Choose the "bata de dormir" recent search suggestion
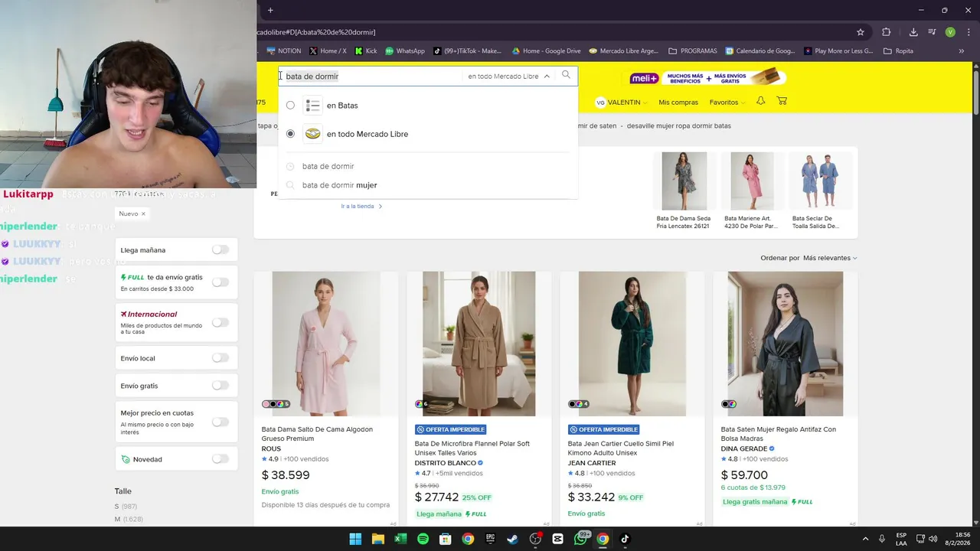The image size is (980, 551). tap(328, 166)
